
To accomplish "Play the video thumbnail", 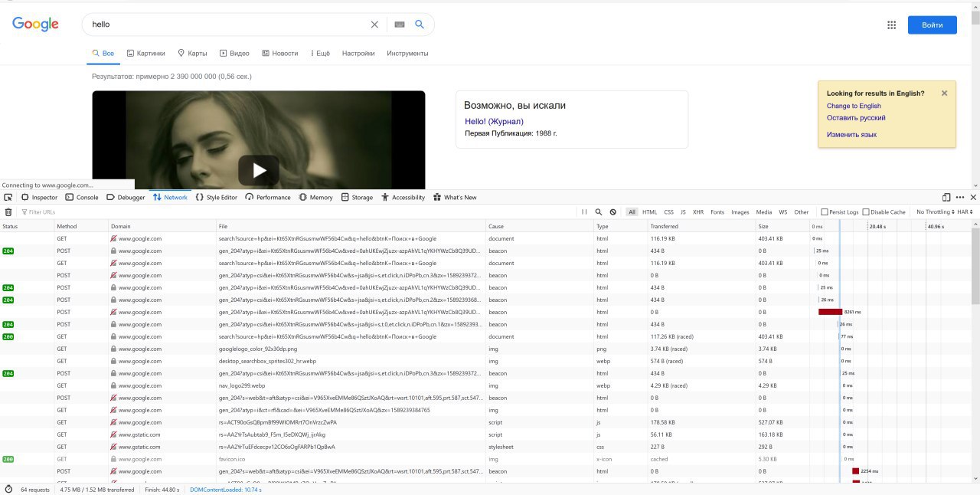I will point(259,170).
